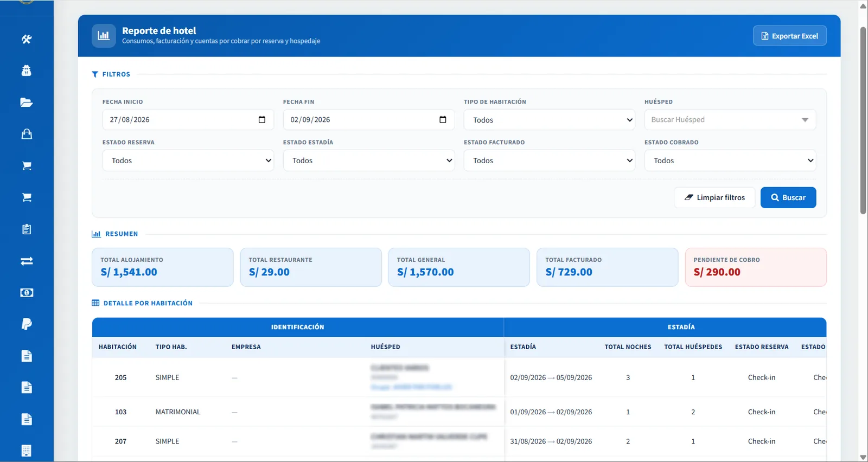Viewport: 868px width, 462px height.
Task: Open the tools (wrench and screwdriver) sidebar icon
Action: pyautogui.click(x=27, y=39)
